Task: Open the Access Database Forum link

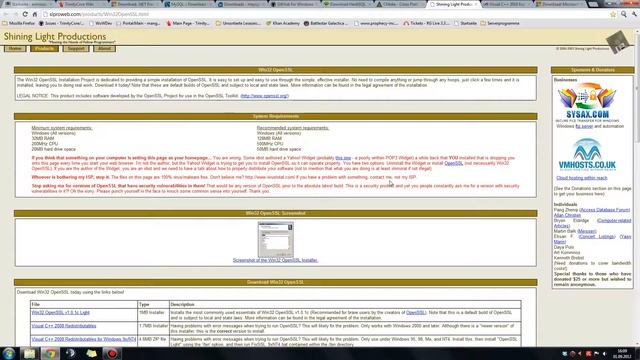Action: coord(604,210)
